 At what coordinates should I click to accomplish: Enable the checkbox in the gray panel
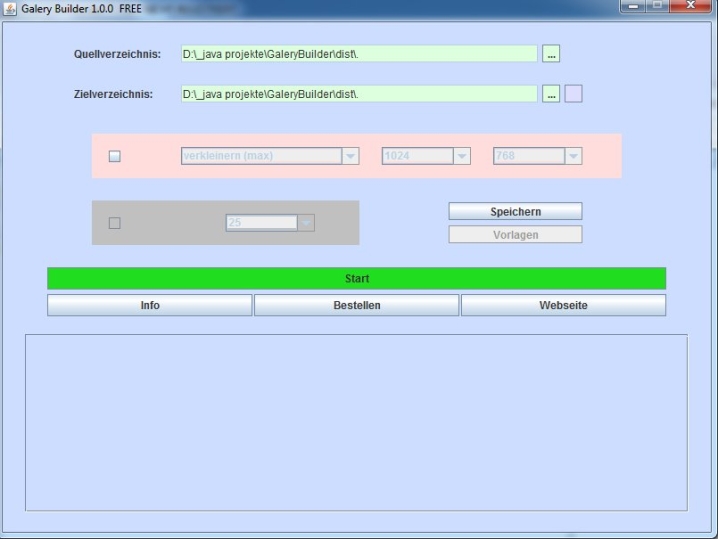click(x=114, y=223)
